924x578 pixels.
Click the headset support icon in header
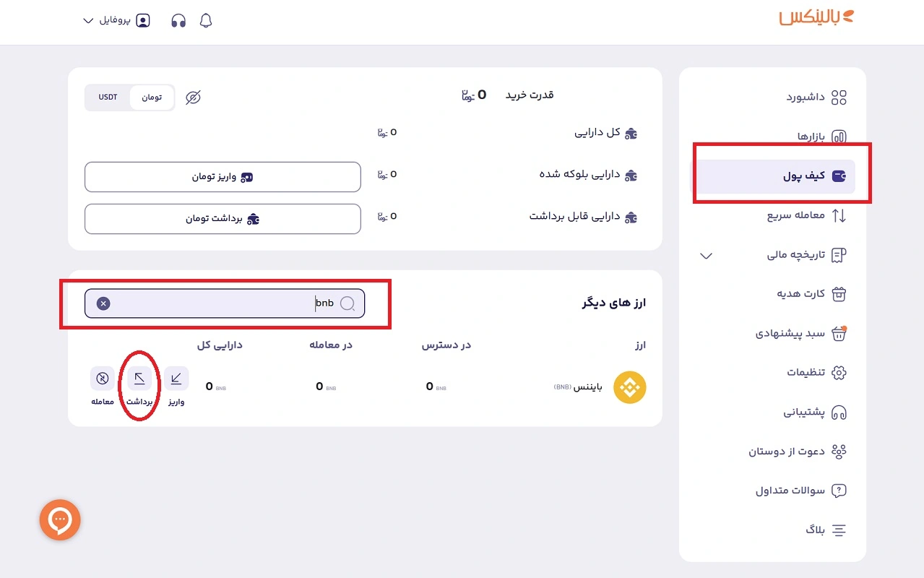pyautogui.click(x=178, y=21)
